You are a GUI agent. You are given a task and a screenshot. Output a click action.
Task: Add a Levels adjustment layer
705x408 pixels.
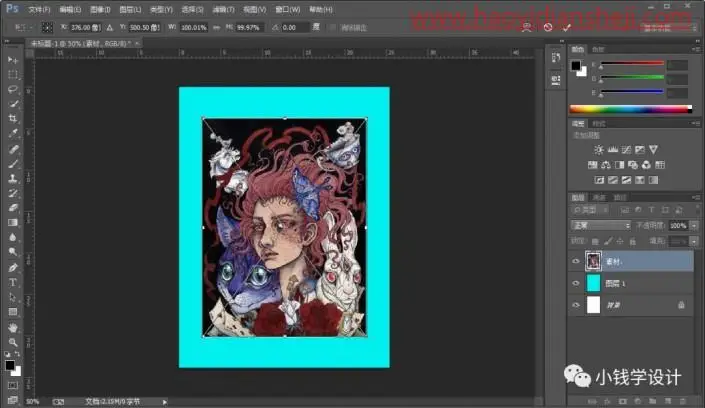(x=612, y=150)
